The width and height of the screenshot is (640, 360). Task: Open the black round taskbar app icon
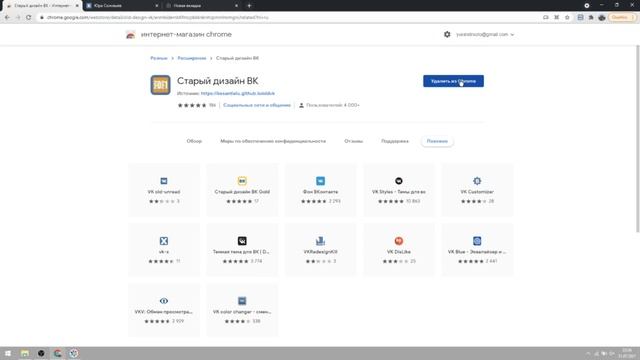(41, 353)
